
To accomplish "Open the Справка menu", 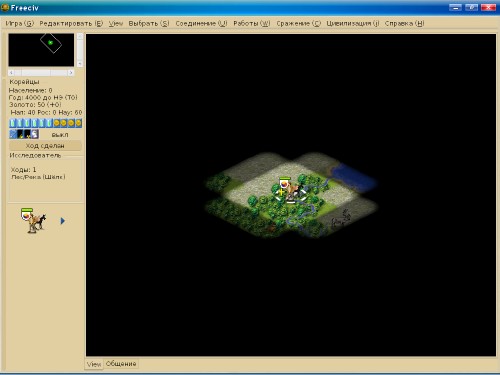I will click(404, 23).
